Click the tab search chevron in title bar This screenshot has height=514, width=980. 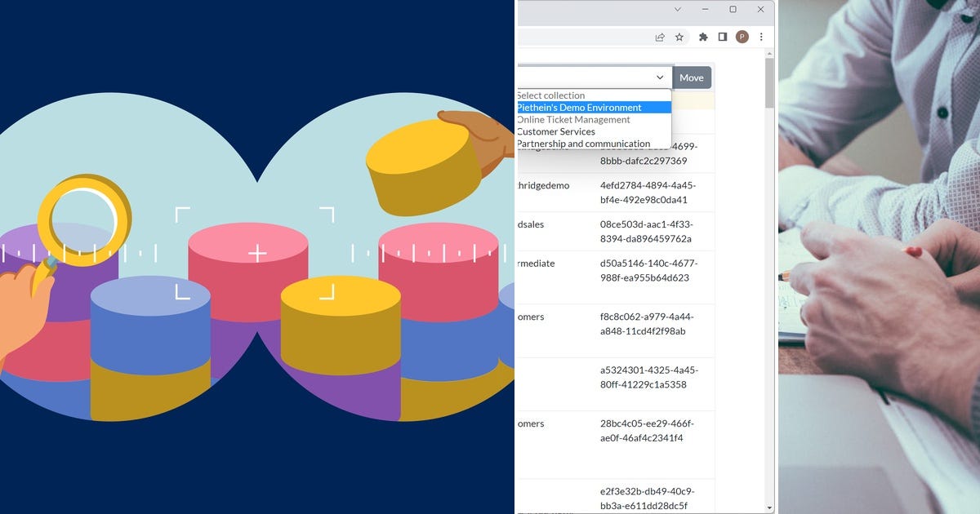pos(677,9)
